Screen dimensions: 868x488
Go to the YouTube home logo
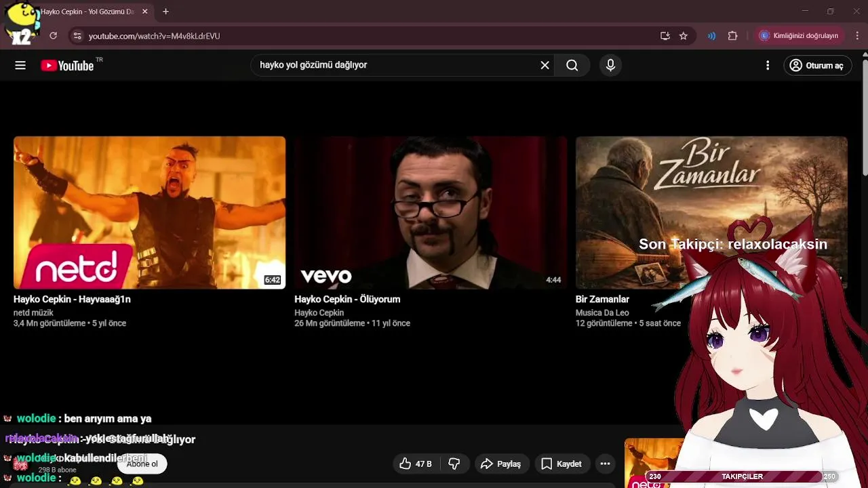point(67,65)
